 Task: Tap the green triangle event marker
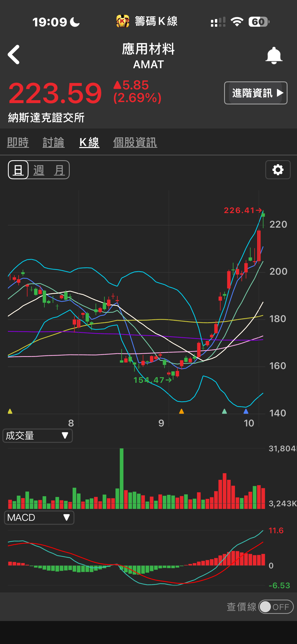224,411
